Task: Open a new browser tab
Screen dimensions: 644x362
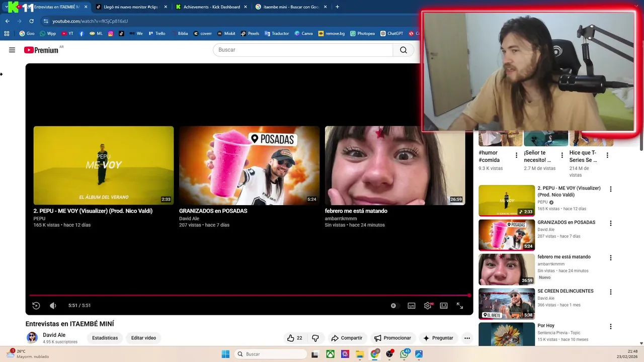Action: coord(337,7)
